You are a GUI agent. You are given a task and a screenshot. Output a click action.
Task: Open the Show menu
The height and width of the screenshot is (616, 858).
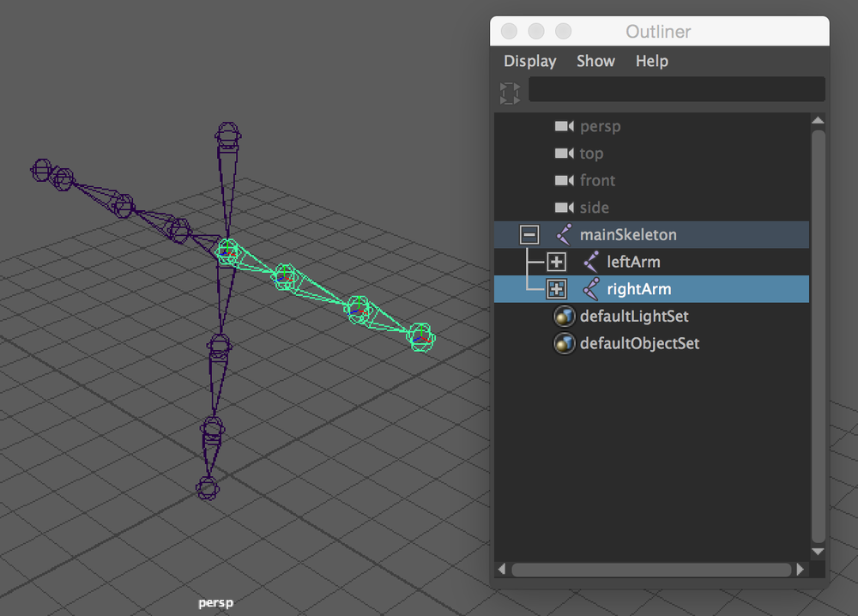click(595, 61)
